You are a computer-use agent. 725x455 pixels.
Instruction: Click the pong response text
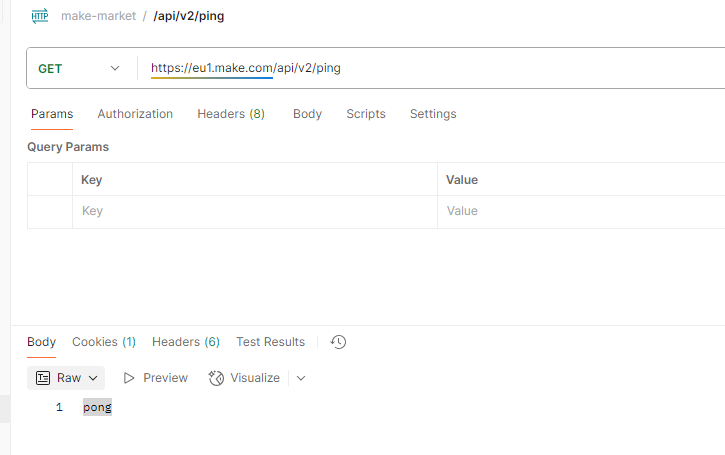[x=97, y=407]
